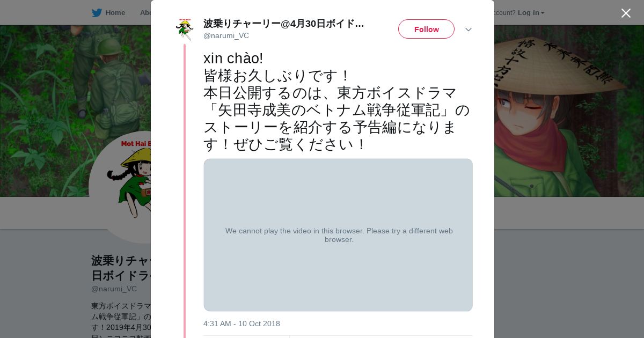Screen dimensions: 644x338
Task: Expand the tweet's more-options chevron
Action: [468, 30]
